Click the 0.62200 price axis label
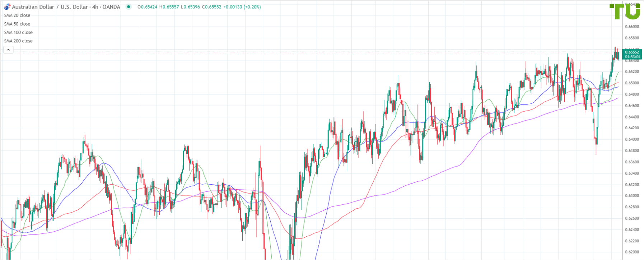This screenshot has width=644, height=260. (632, 241)
